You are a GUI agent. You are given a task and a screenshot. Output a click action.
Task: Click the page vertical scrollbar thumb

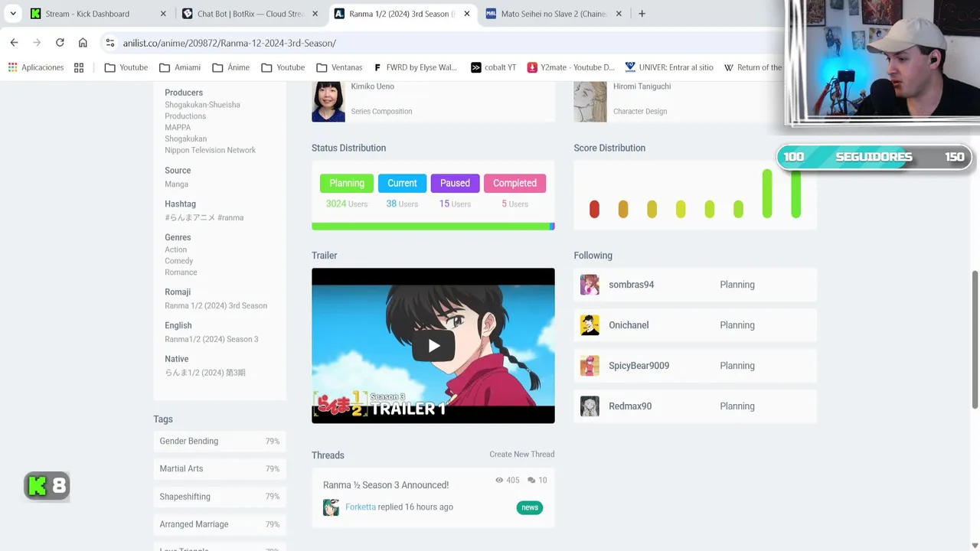tap(975, 339)
